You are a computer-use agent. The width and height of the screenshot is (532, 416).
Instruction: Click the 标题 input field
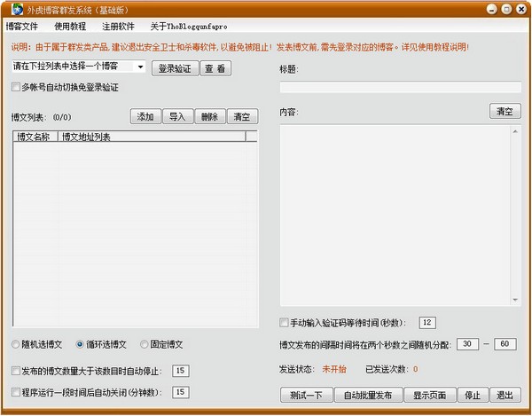click(x=401, y=87)
